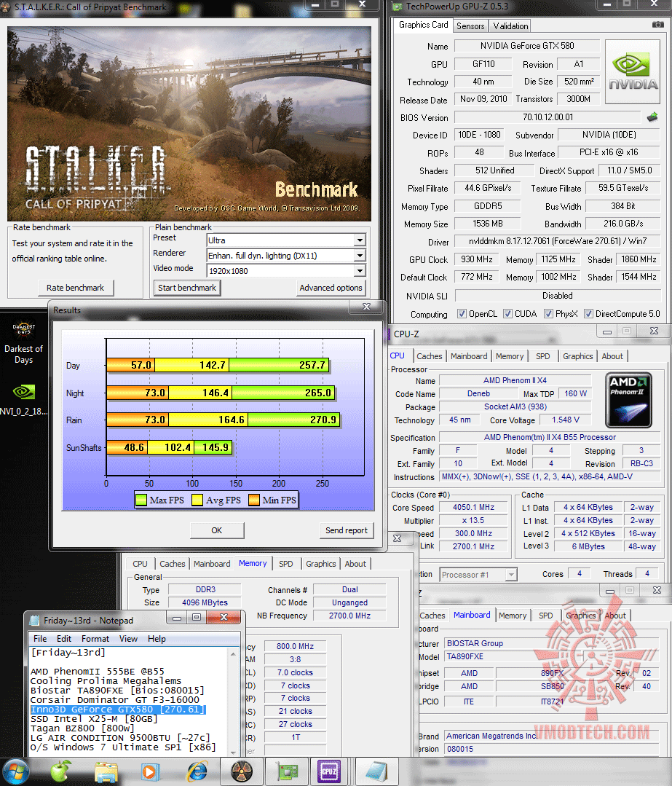Image resolution: width=672 pixels, height=786 pixels.
Task: Click the yellow Avg FPS legend swatch
Action: click(x=197, y=500)
